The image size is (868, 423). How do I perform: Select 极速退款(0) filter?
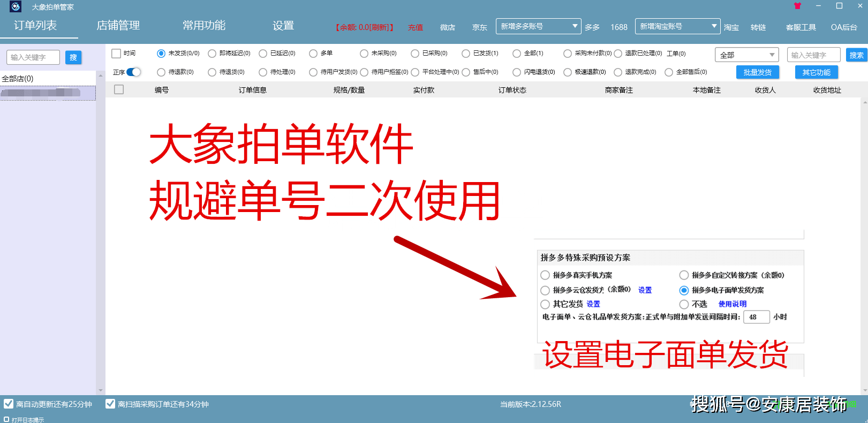click(x=568, y=72)
